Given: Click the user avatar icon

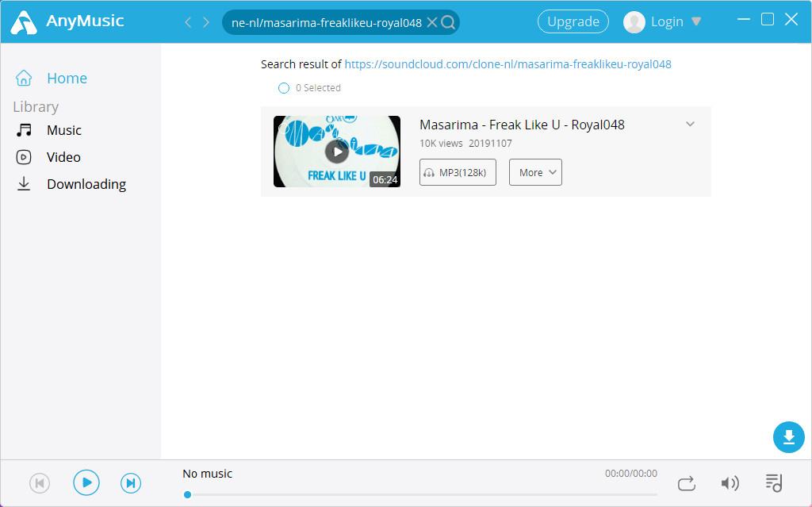Looking at the screenshot, I should pos(634,21).
